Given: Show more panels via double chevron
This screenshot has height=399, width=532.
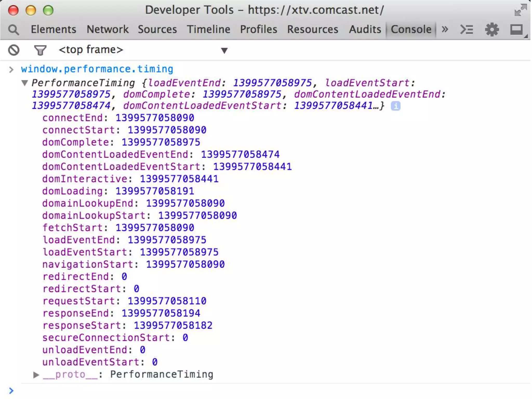Looking at the screenshot, I should [445, 29].
